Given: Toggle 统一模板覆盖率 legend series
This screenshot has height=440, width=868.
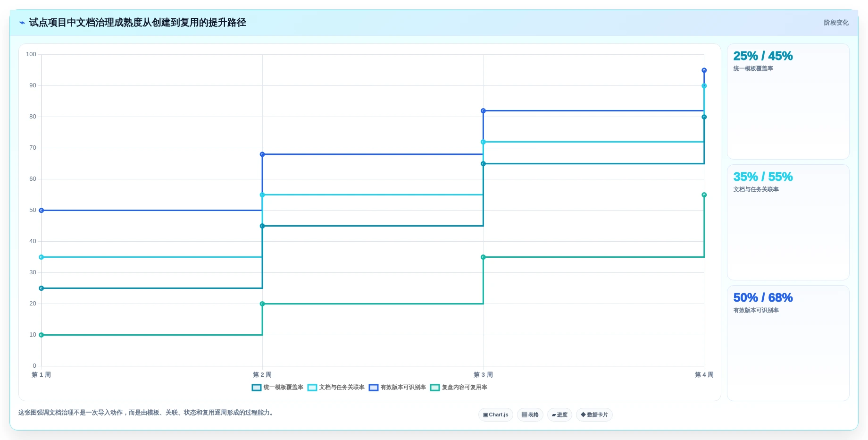Looking at the screenshot, I should coord(277,387).
